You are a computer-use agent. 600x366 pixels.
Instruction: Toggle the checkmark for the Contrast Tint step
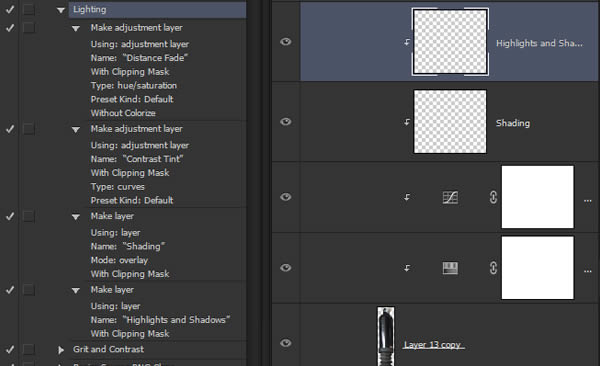pos(10,129)
